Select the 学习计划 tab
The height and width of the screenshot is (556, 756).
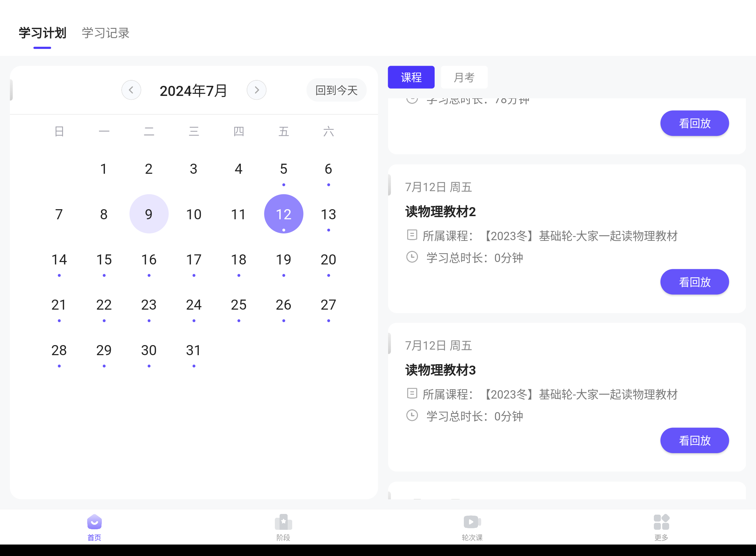click(x=42, y=33)
